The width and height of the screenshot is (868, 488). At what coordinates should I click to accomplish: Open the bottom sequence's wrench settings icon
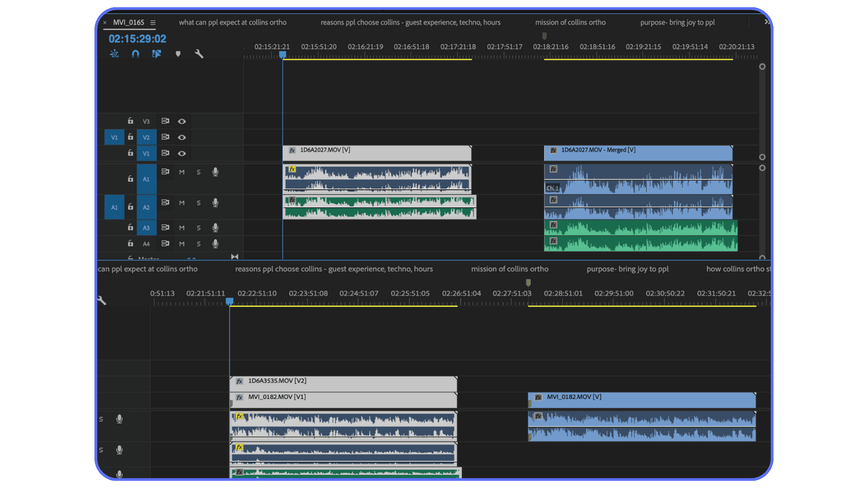(101, 300)
